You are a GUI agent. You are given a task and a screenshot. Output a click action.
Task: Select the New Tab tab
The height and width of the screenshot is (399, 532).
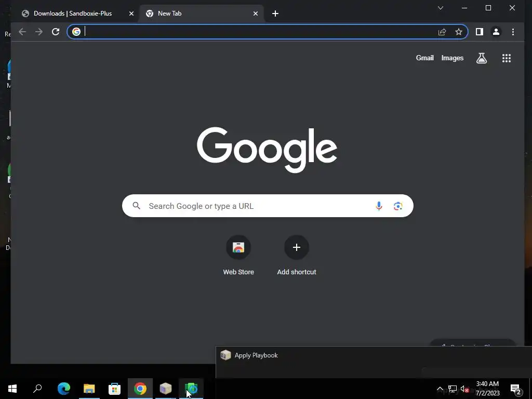tap(202, 14)
